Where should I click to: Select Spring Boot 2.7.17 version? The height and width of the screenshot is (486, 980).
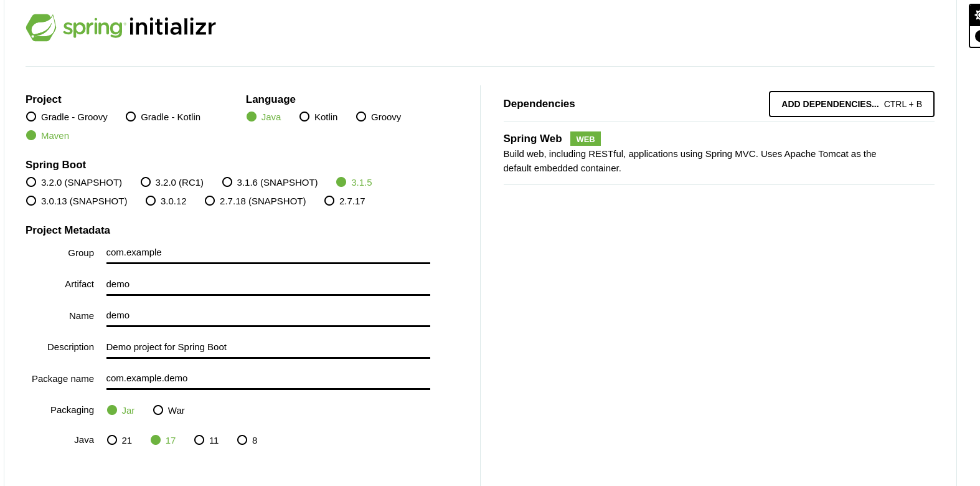329,201
